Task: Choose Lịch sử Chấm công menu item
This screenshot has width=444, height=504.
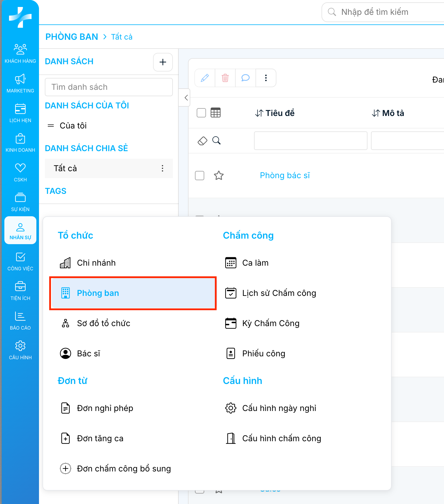Action: pos(279,293)
